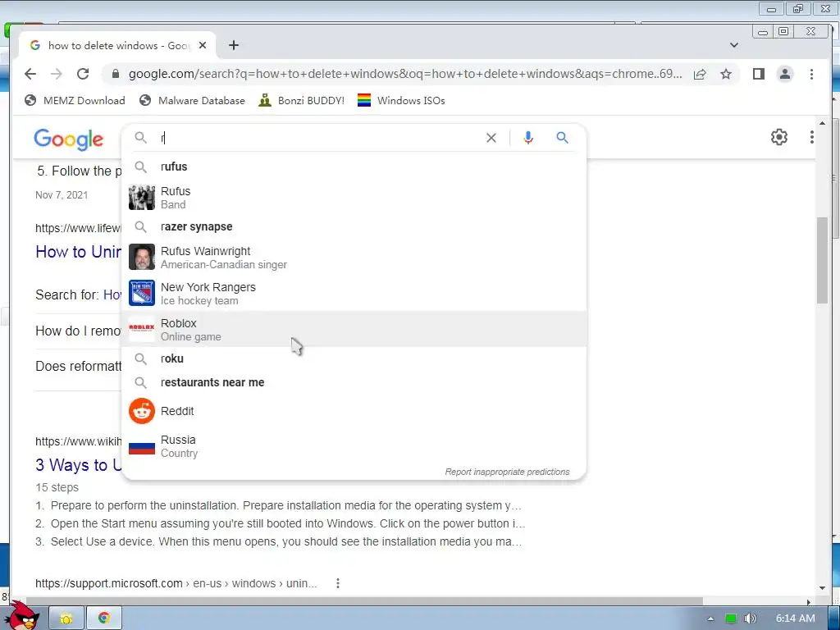Screen dimensions: 840x630
Task: Click the address bar URL
Action: point(405,74)
